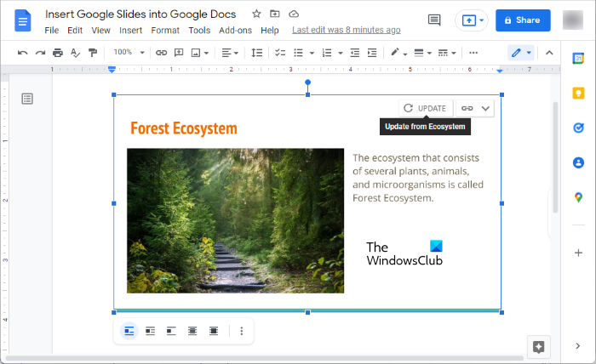The width and height of the screenshot is (596, 364).
Task: Open the 100% zoom dropdown
Action: pos(129,53)
